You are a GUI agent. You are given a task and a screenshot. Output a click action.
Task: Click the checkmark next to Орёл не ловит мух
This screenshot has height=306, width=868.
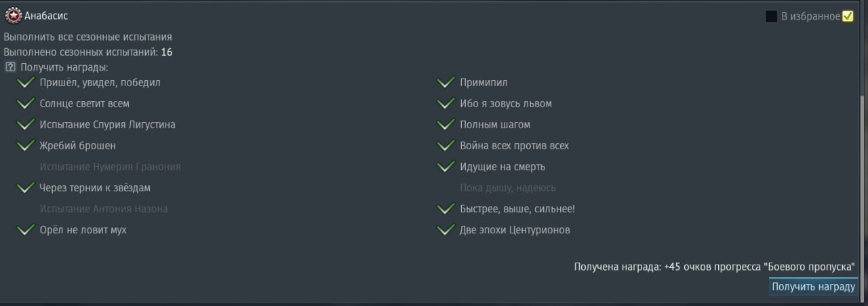[26, 230]
